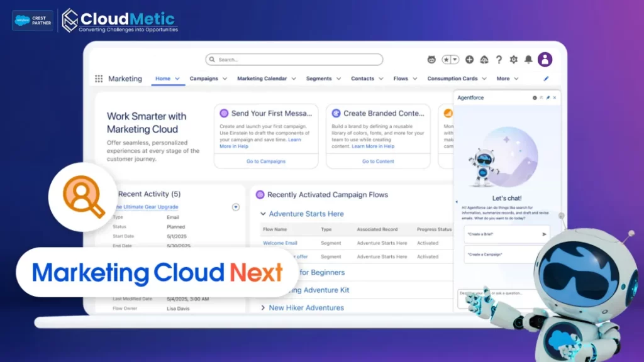644x362 pixels.
Task: Expand the New Hiker Adventures section
Action: 263,308
